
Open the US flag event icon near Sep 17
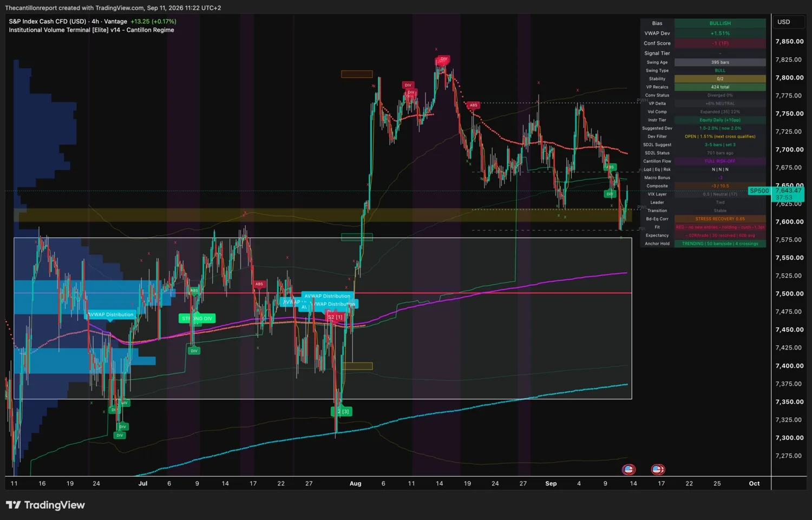click(657, 469)
